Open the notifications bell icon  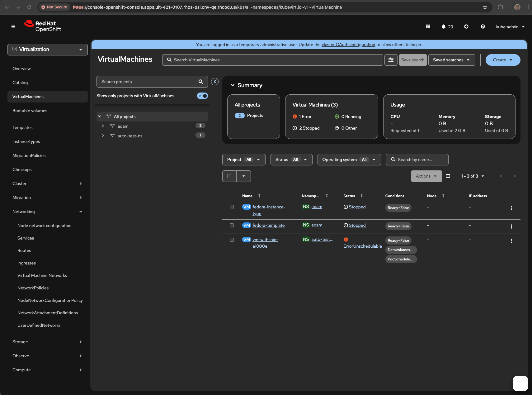tap(444, 27)
